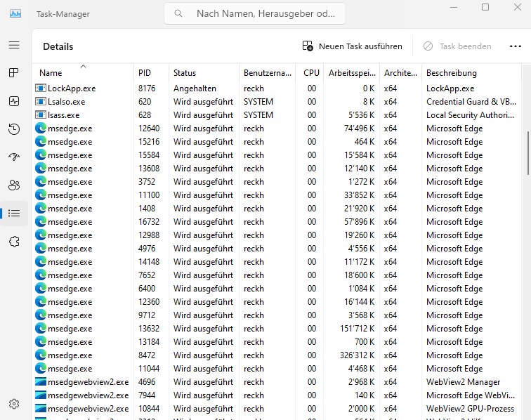Select msedge.exe row with PID 4976
The image size is (531, 420).
click(x=277, y=249)
